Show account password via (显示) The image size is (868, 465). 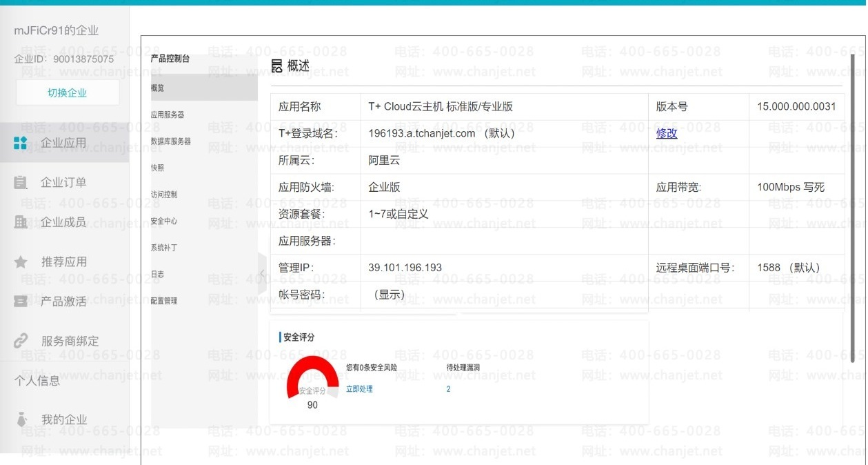click(x=388, y=295)
